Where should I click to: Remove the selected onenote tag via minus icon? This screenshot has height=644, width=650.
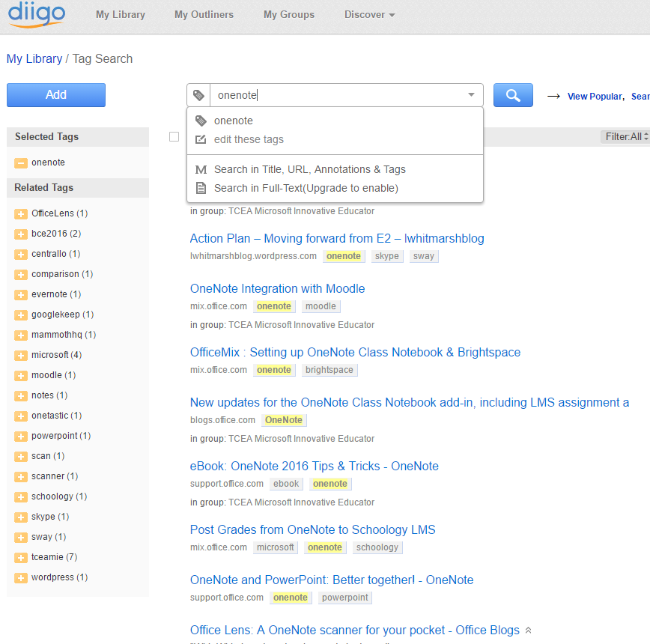pyautogui.click(x=21, y=163)
